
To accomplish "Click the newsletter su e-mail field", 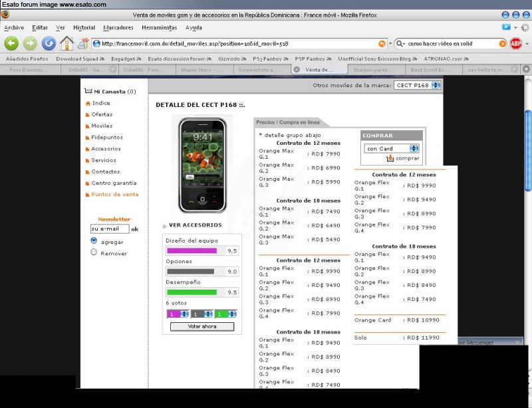I will point(110,229).
